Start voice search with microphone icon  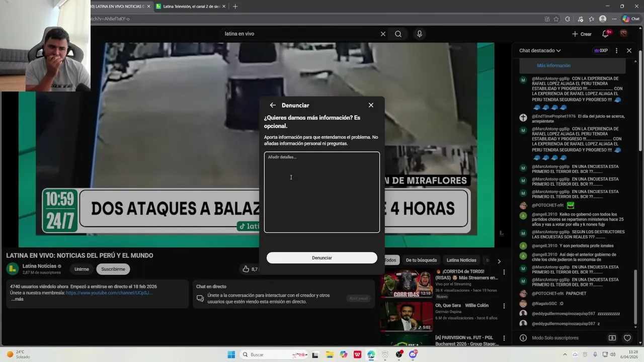[419, 34]
